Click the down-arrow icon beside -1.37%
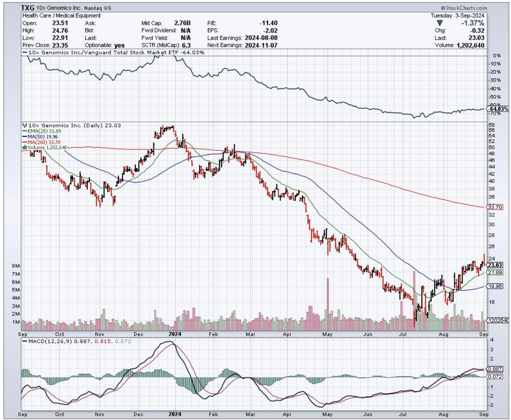This screenshot has height=420, width=511. tap(440, 23)
